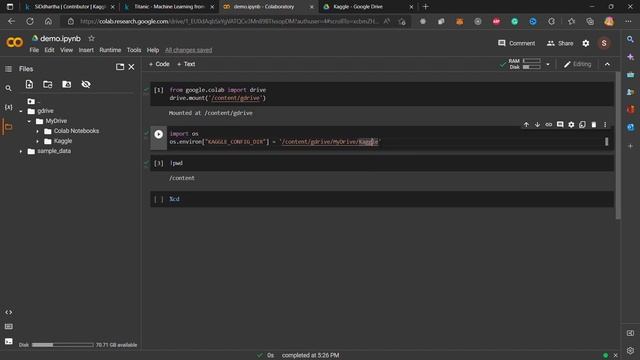The height and width of the screenshot is (360, 640).
Task: Open code snippets panel icon
Action: point(9,312)
